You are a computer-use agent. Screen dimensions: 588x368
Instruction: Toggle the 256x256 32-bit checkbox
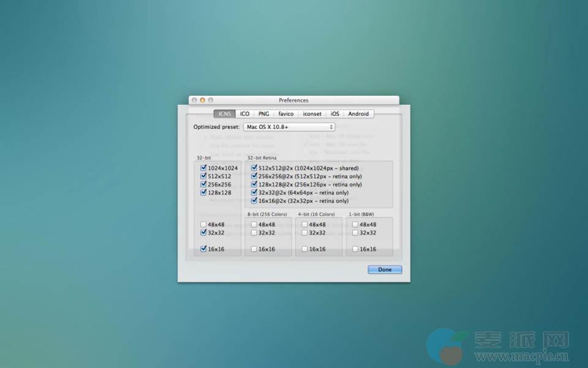click(204, 185)
